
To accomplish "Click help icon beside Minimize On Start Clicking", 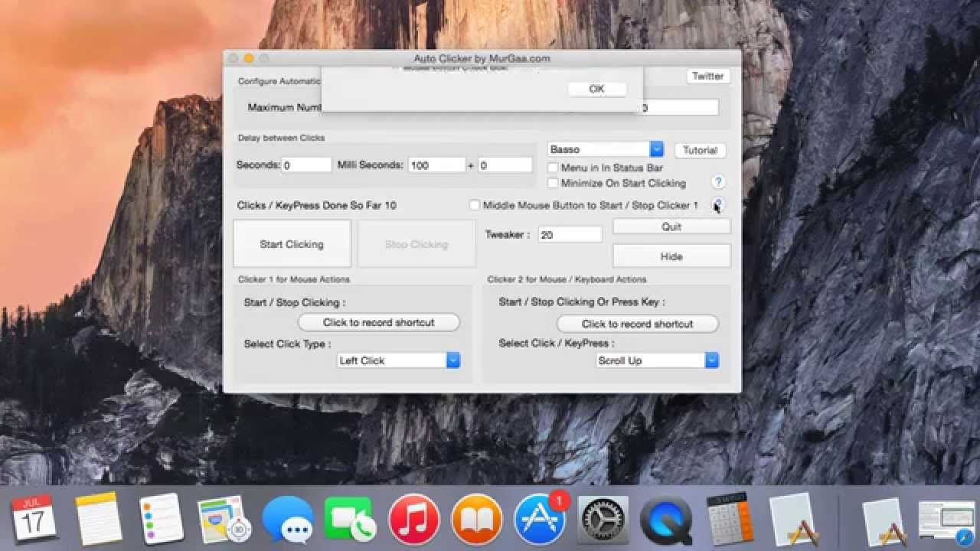I will tap(718, 182).
